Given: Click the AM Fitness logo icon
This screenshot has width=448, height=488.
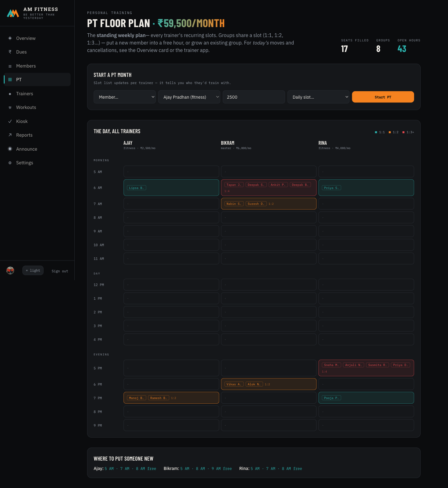Looking at the screenshot, I should [13, 13].
